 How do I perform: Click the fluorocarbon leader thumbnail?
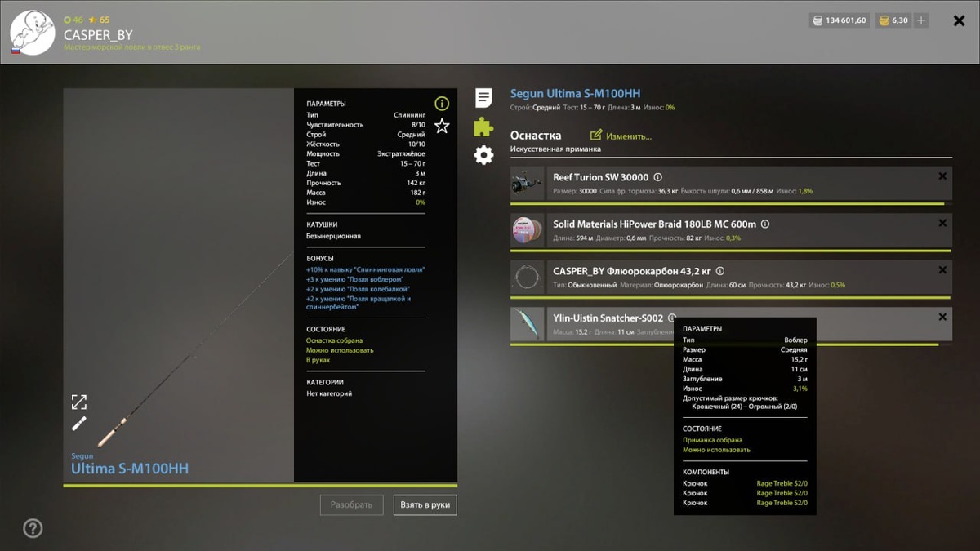click(x=528, y=278)
